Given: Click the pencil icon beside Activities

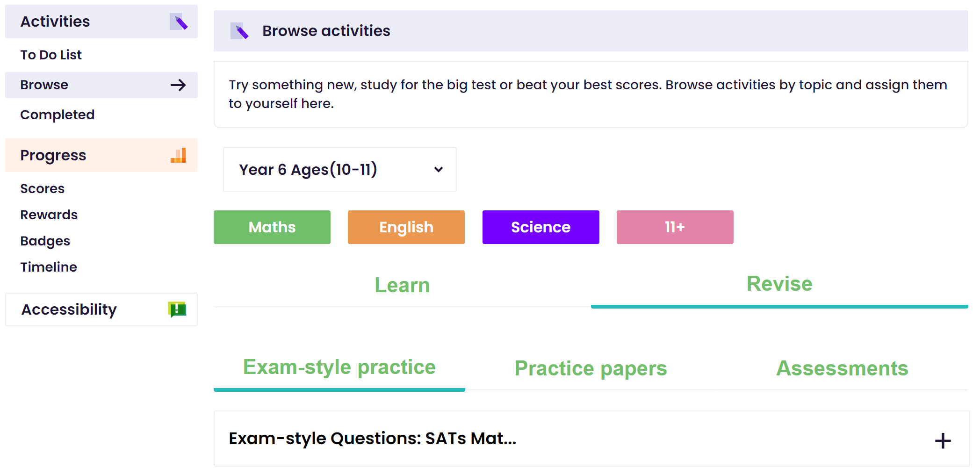Looking at the screenshot, I should tap(179, 22).
